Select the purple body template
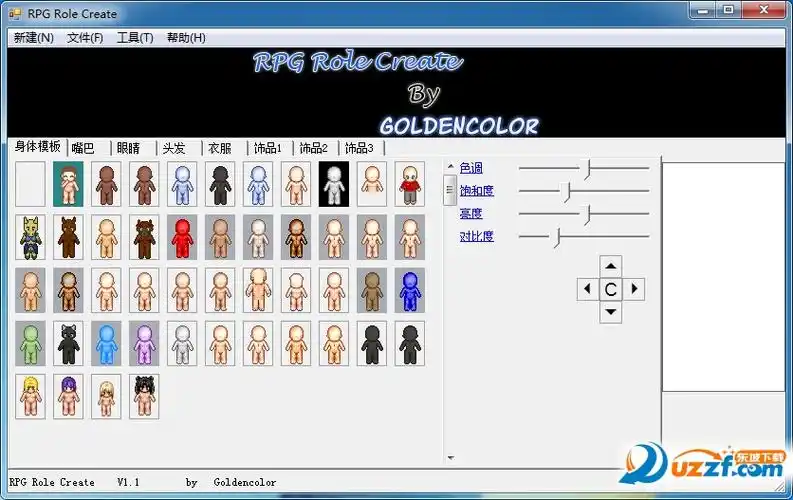 (x=144, y=343)
